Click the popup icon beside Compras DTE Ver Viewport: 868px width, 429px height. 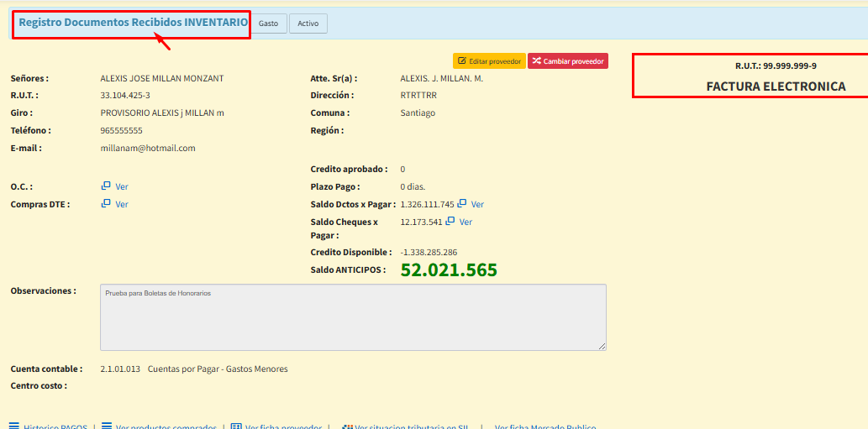pyautogui.click(x=106, y=203)
